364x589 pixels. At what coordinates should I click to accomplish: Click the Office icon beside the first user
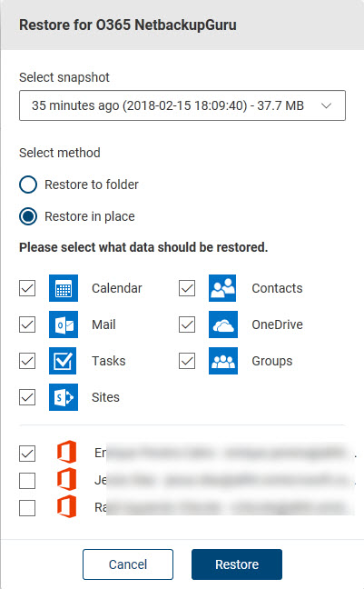67,452
